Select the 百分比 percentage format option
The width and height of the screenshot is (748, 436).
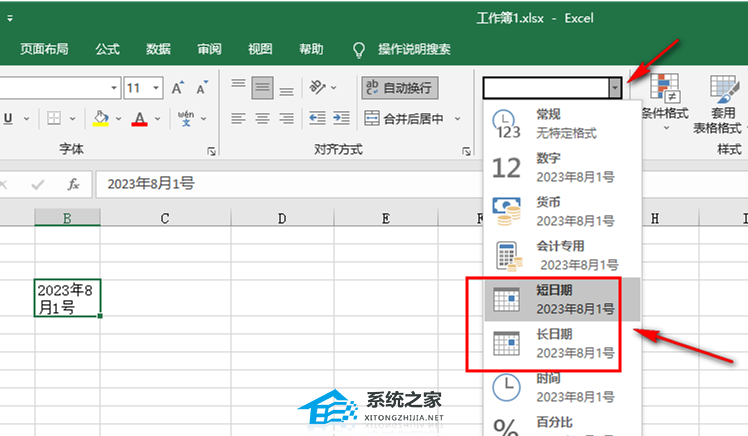click(562, 425)
